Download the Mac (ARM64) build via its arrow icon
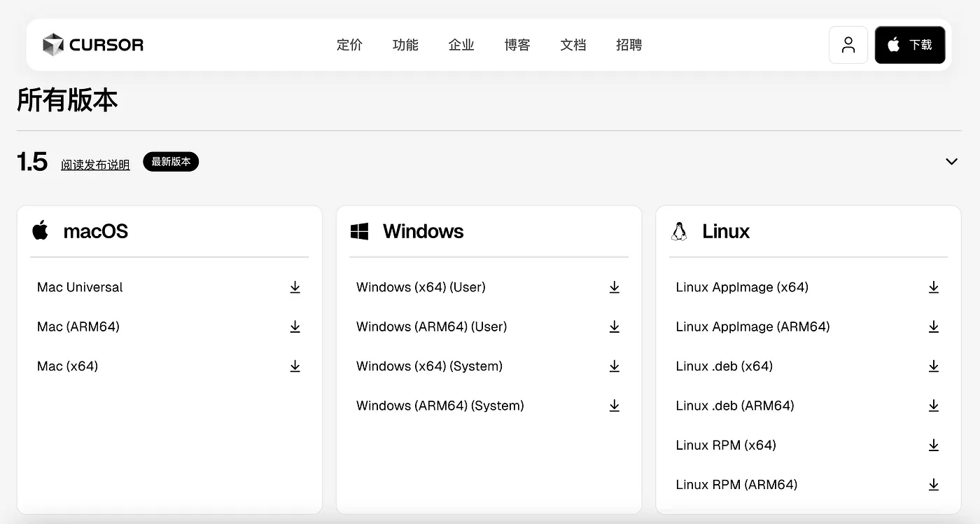The height and width of the screenshot is (524, 980). [295, 326]
